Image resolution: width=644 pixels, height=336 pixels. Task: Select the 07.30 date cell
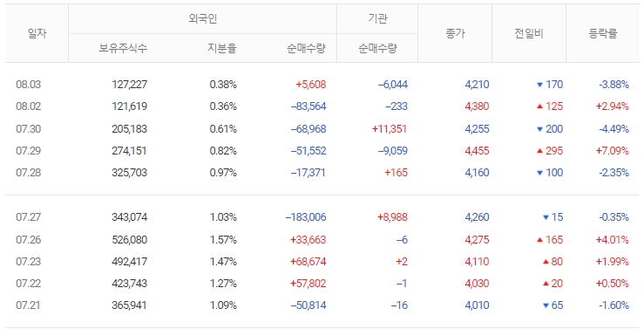[29, 128]
